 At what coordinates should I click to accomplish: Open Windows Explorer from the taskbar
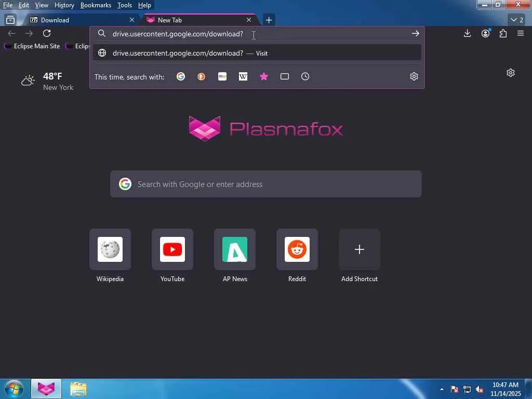click(78, 389)
